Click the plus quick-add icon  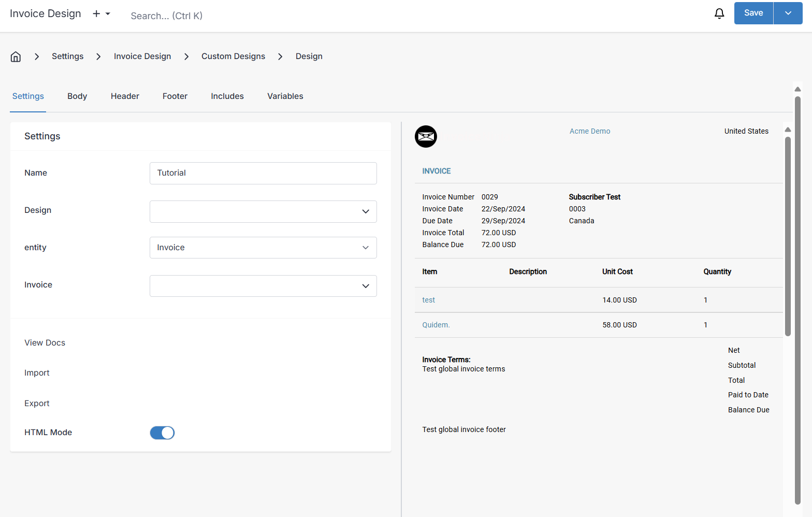click(96, 14)
